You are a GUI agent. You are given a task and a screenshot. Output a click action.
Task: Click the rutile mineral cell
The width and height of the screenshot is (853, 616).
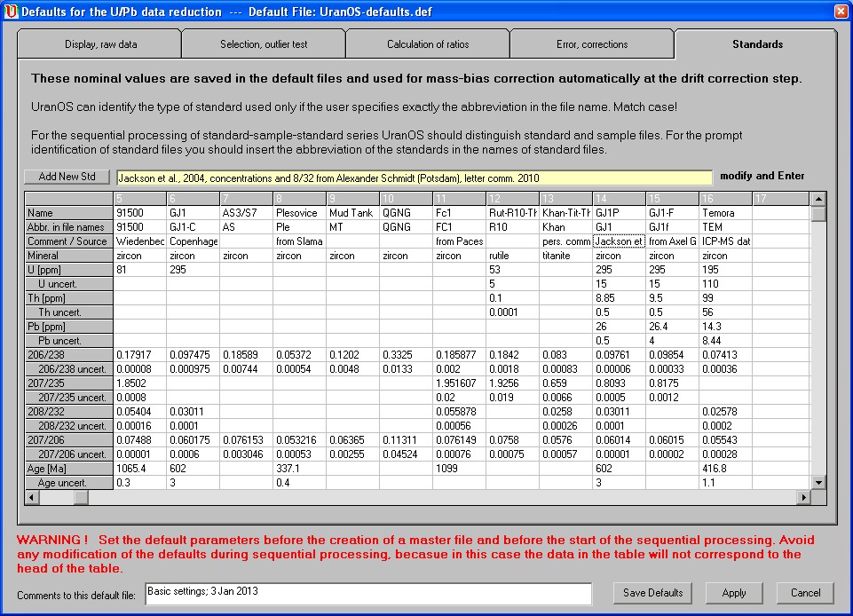(512, 256)
